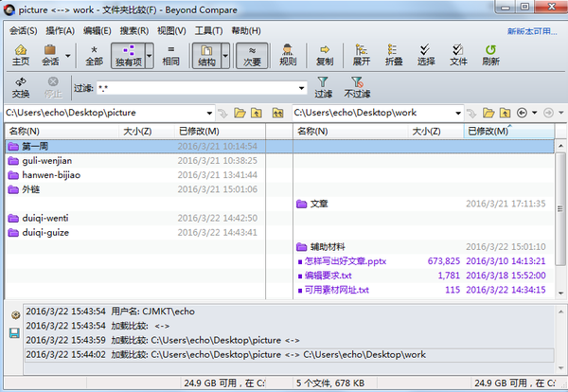Viewport: 568px width, 392px height.
Task: Open the 会话(S) menu
Action: tap(23, 31)
